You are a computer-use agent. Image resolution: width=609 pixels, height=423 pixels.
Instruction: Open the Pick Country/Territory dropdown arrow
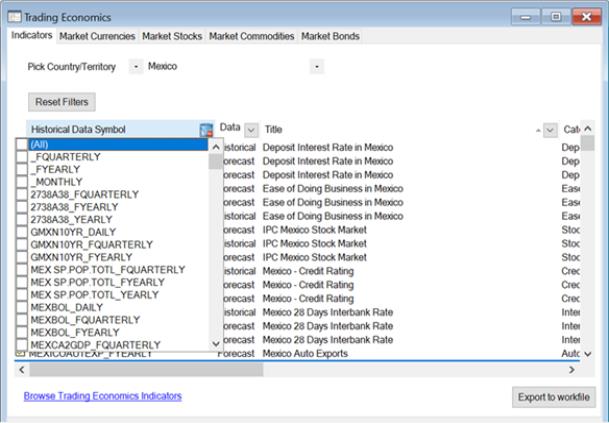(136, 67)
